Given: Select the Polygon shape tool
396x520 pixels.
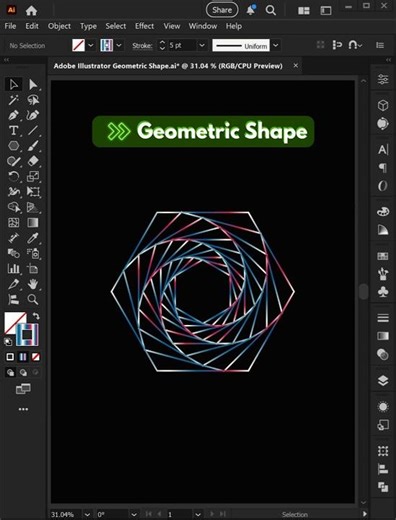Looking at the screenshot, I should [x=14, y=146].
